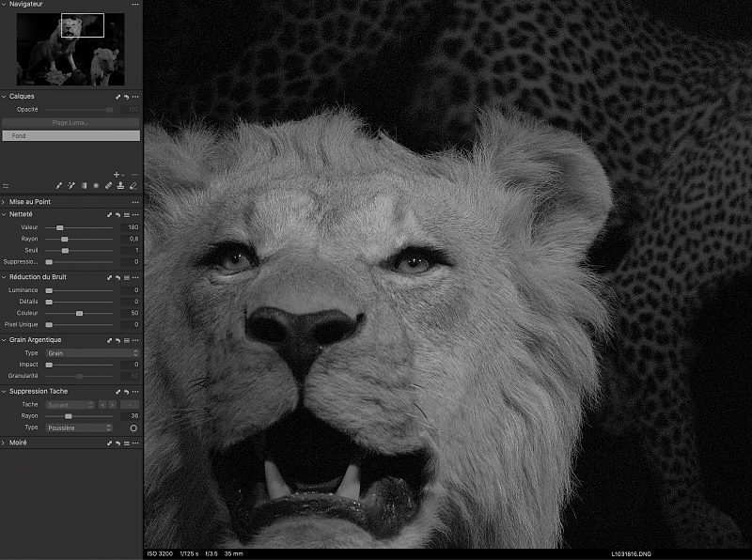Click the Navigateur preview thumbnail
Screen dimensions: 752x560
click(x=70, y=47)
